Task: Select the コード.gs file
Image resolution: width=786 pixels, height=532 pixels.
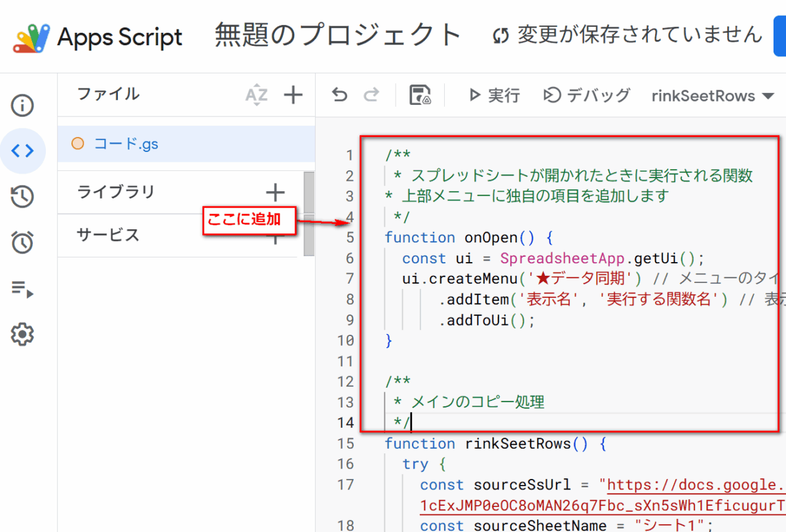Action: [126, 144]
